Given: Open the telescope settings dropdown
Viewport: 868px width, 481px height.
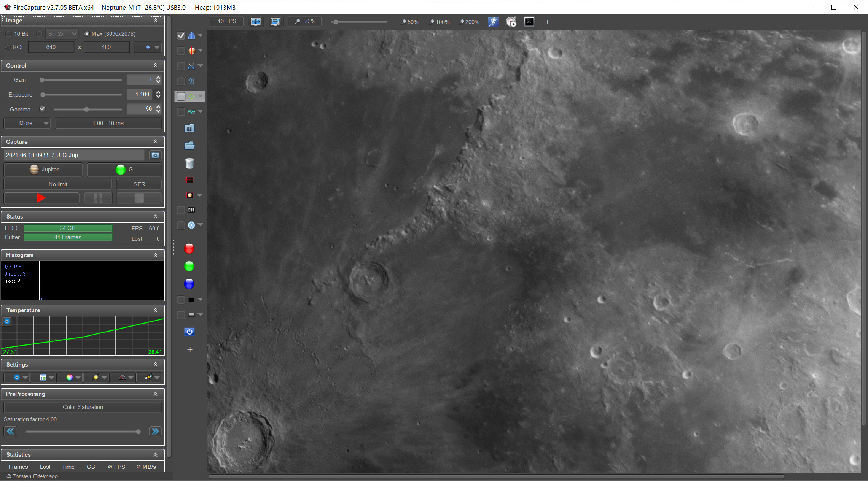Looking at the screenshot, I should (x=149, y=378).
